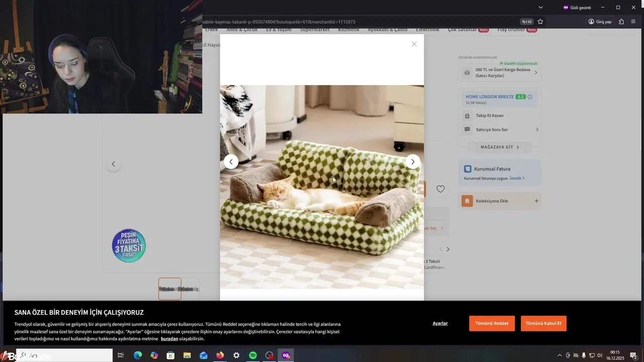
Task: Expand Koleksiyona Ekle with plus
Action: (x=536, y=201)
